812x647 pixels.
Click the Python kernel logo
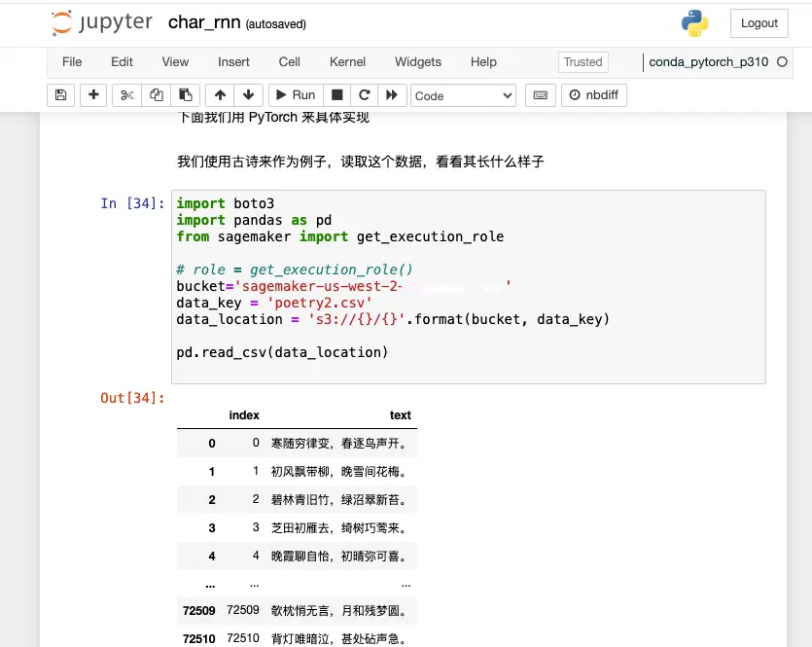(x=694, y=23)
